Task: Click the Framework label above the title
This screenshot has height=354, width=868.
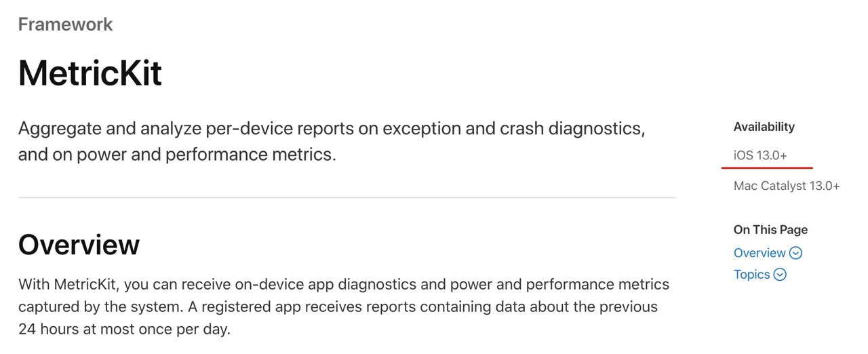Action: [x=65, y=24]
